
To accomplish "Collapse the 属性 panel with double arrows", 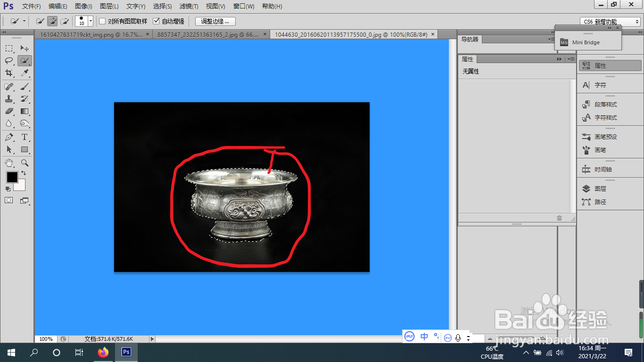I will [560, 59].
